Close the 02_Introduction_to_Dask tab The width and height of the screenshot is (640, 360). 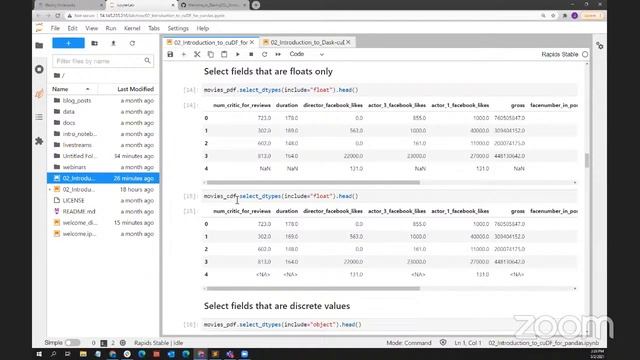(x=348, y=42)
